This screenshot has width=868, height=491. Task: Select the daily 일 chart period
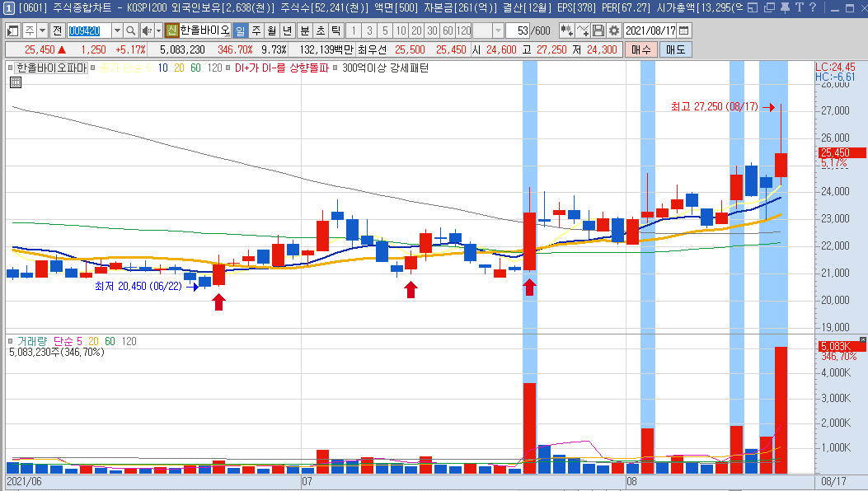(240, 30)
